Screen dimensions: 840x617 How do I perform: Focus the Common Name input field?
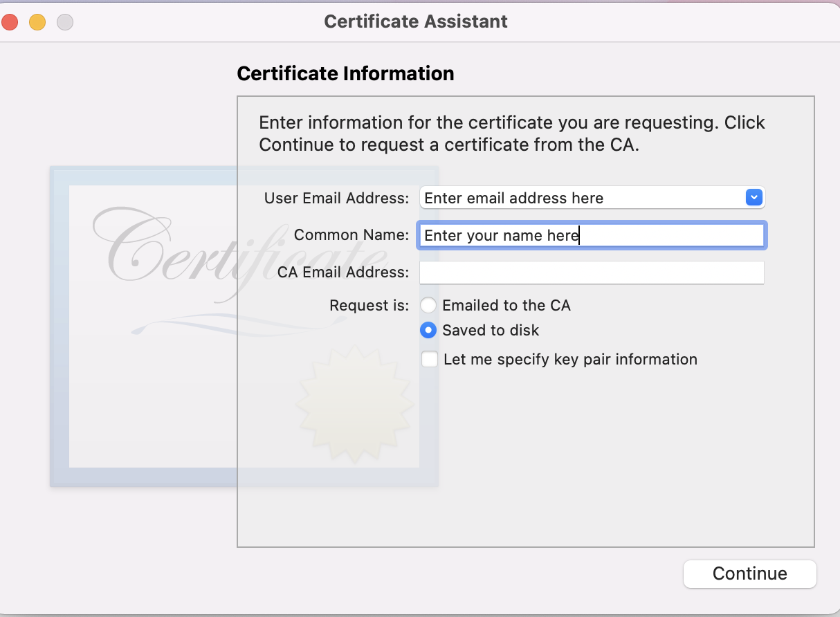click(x=592, y=235)
